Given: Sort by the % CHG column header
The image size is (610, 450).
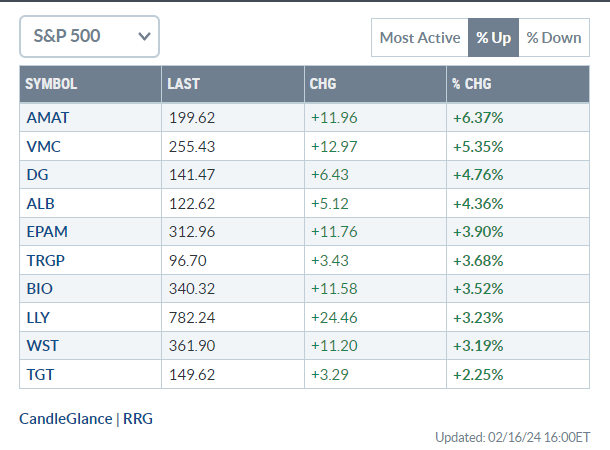Looking at the screenshot, I should (x=472, y=84).
